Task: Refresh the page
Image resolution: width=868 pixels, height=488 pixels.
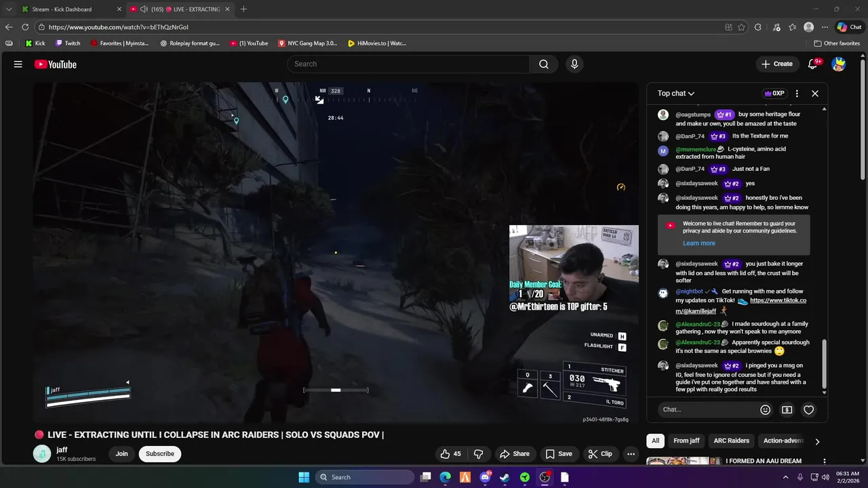Action: click(25, 27)
